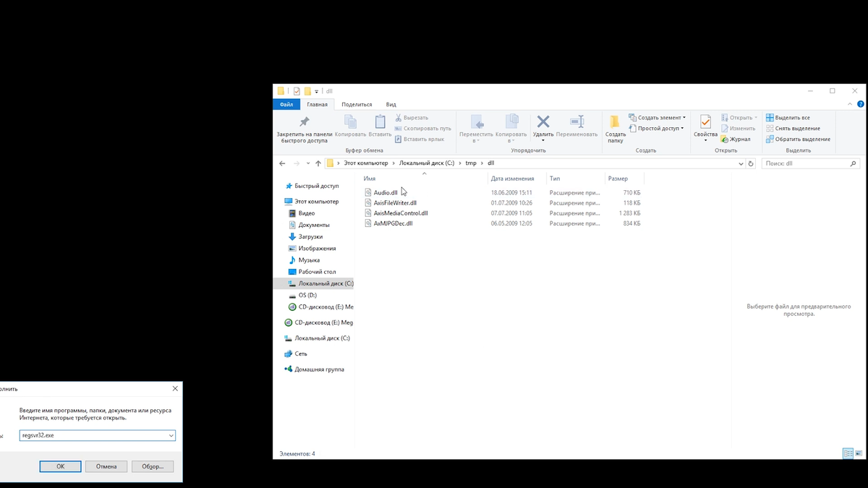Viewport: 868px width, 488px height.
Task: Click Этот компьютер in the address breadcrumb
Action: coord(365,163)
